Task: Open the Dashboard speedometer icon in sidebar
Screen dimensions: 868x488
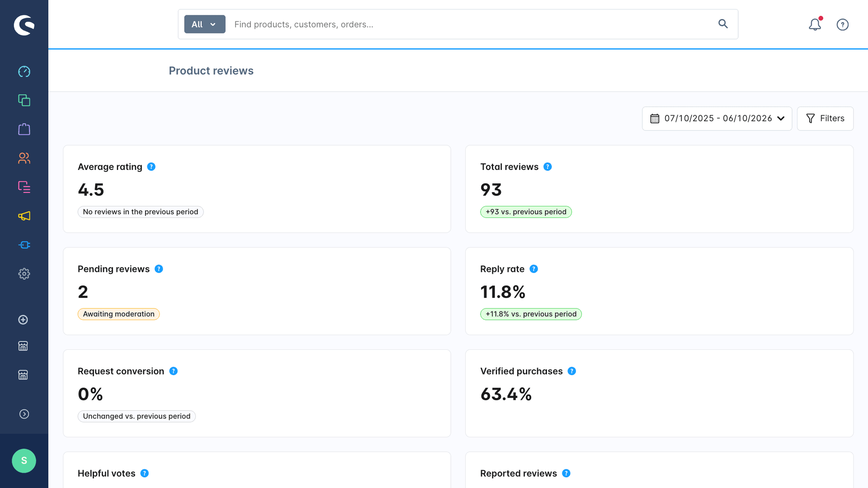Action: (x=24, y=71)
